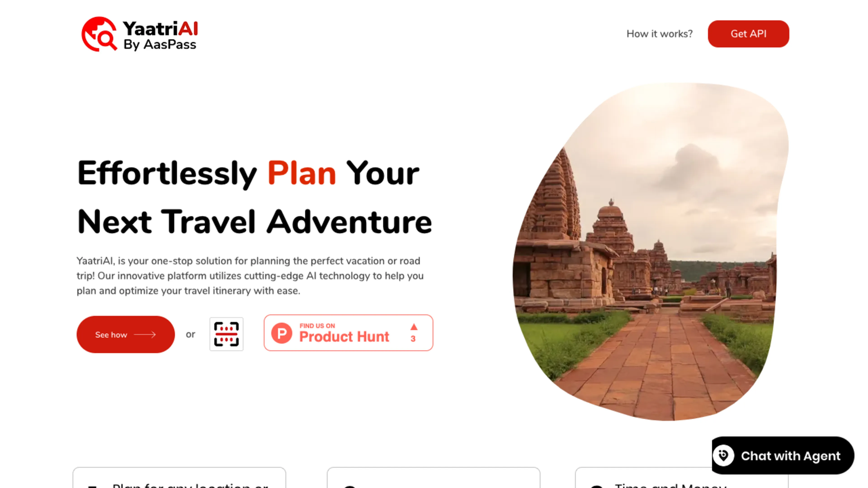This screenshot has width=868, height=488.
Task: Click the icon in the Plan for any location card
Action: (x=92, y=486)
